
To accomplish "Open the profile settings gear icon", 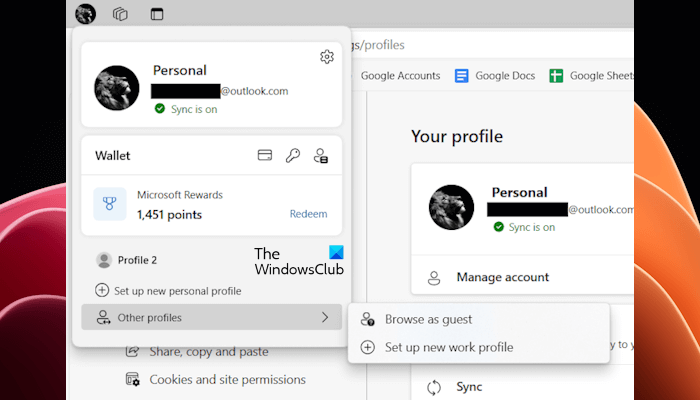I will point(326,57).
